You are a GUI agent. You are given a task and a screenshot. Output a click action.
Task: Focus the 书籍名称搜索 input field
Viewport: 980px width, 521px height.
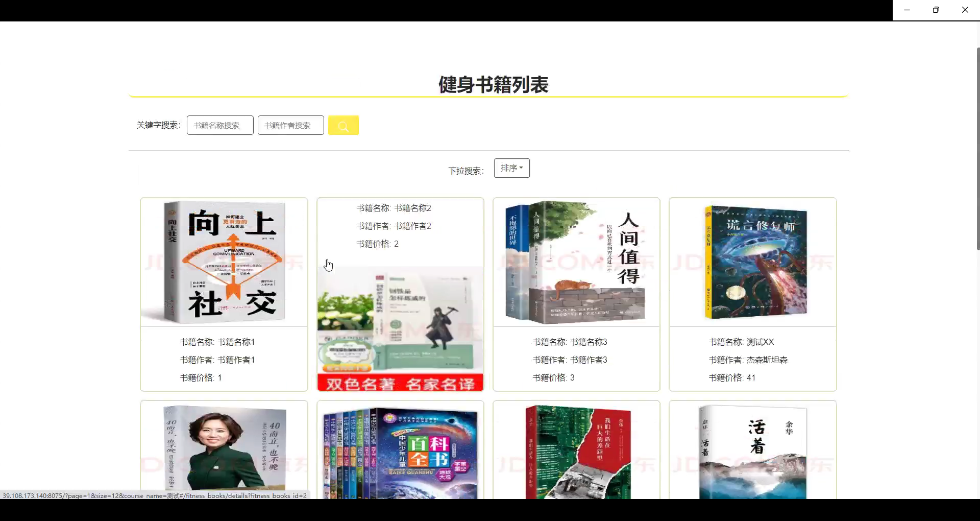220,125
